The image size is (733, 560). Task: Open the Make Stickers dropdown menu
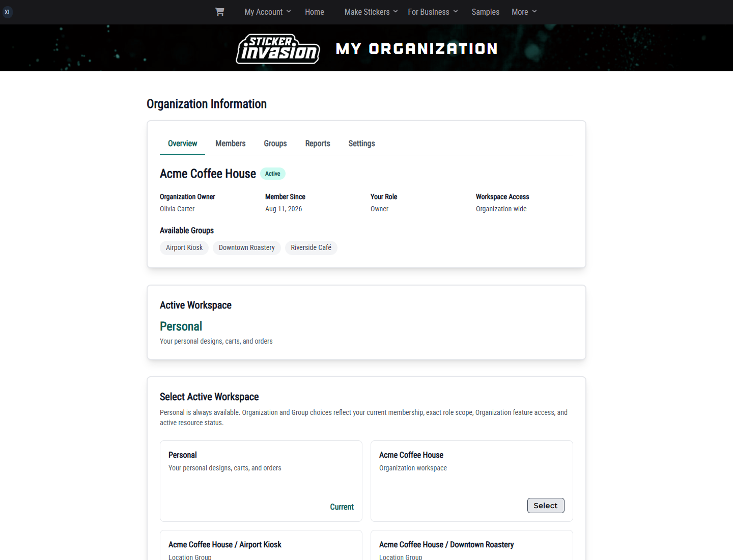click(371, 12)
